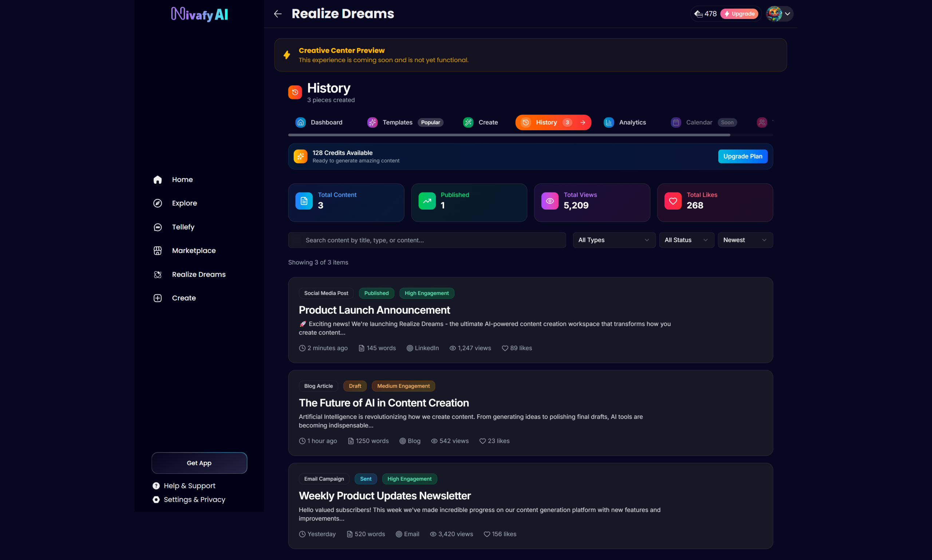Click the Tellefy chat icon
This screenshot has height=560, width=932.
pos(157,227)
